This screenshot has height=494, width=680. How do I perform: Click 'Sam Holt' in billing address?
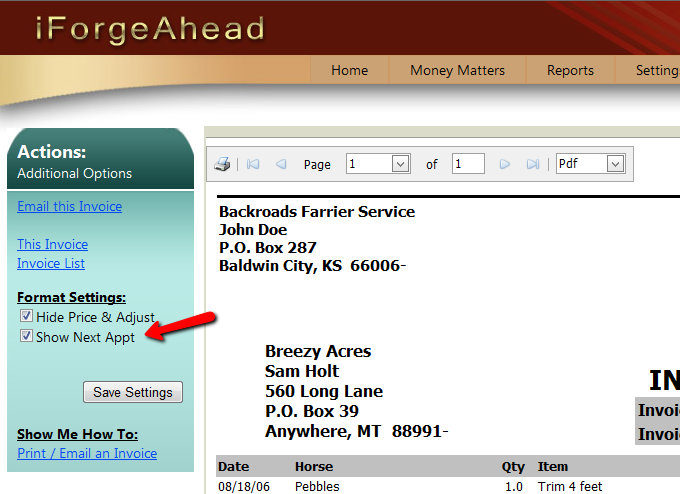click(302, 371)
